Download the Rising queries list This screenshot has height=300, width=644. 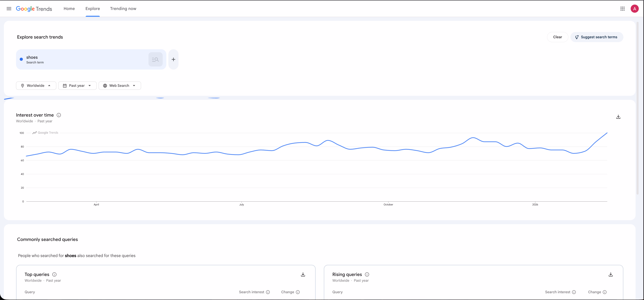(611, 274)
